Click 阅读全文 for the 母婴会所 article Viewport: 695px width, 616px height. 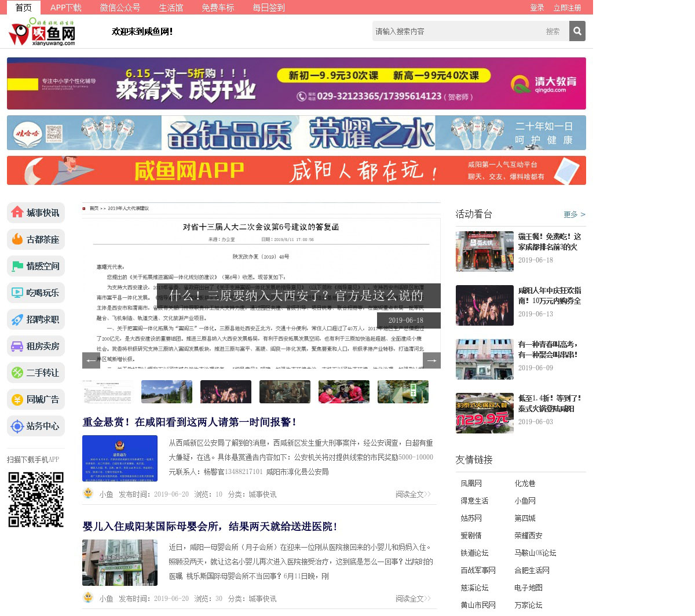pyautogui.click(x=413, y=599)
